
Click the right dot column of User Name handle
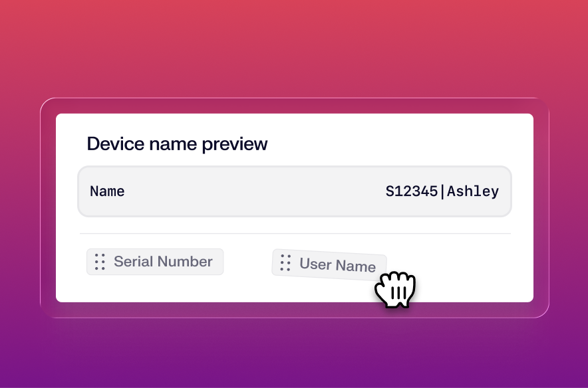(x=288, y=263)
